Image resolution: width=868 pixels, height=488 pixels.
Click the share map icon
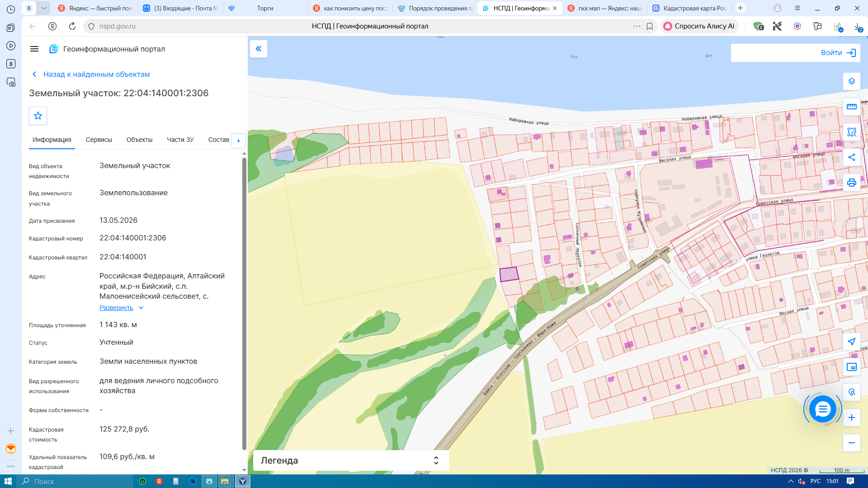pos(852,157)
